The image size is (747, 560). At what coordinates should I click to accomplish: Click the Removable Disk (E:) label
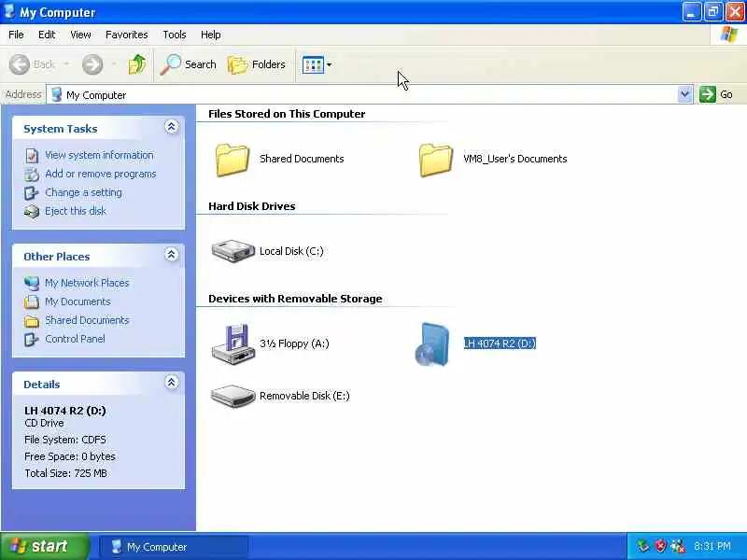304,396
